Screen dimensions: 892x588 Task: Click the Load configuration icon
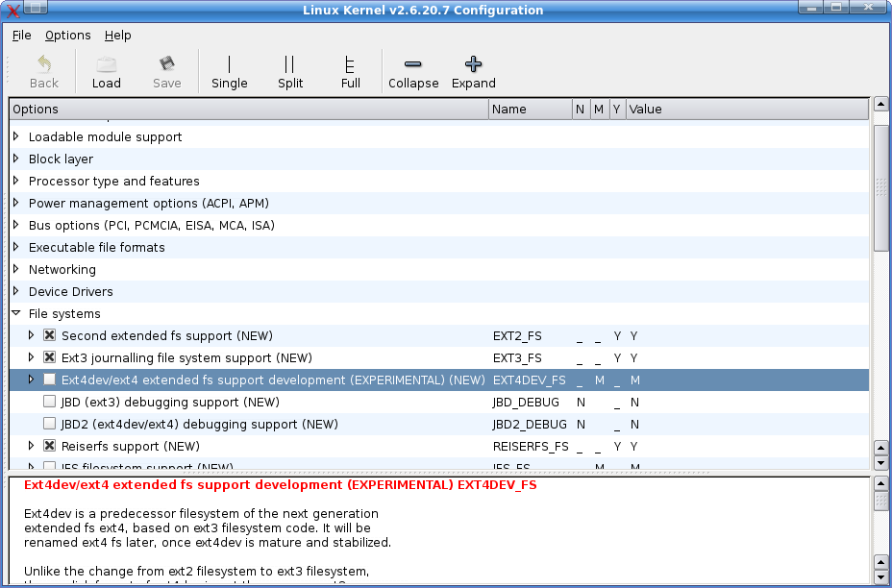[106, 64]
